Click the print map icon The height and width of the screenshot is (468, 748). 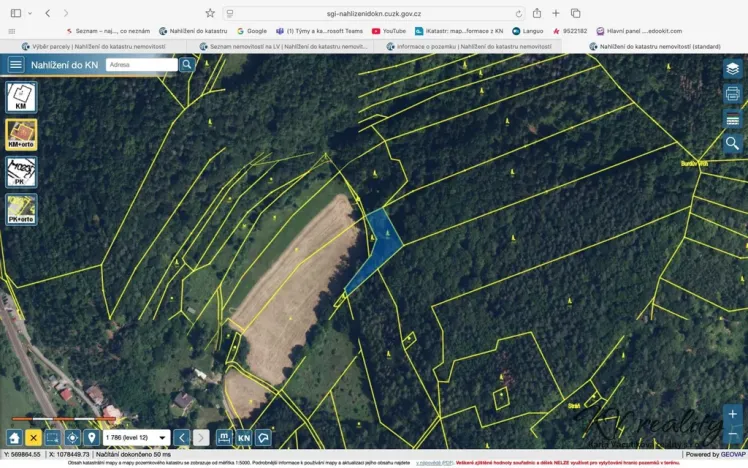(733, 94)
